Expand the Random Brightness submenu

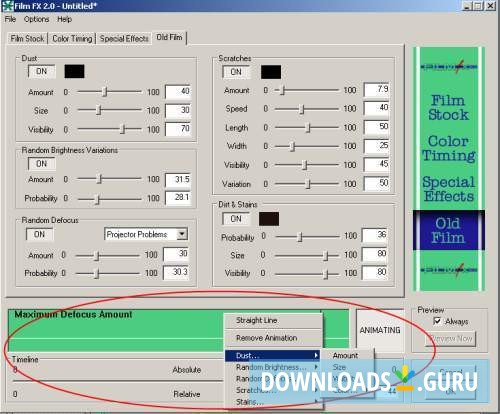tap(272, 367)
